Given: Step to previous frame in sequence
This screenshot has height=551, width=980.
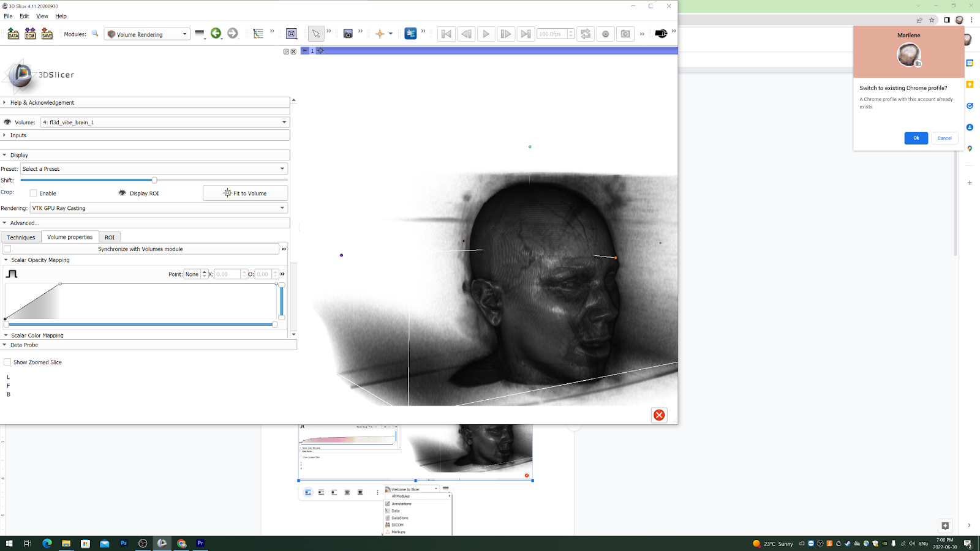Looking at the screenshot, I should 466,34.
